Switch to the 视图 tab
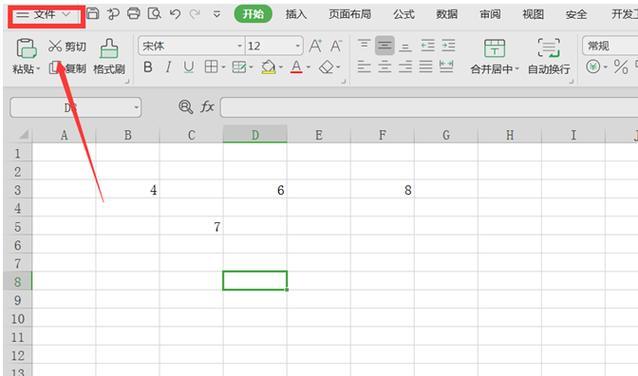Screen dimensions: 638x376 (533, 14)
